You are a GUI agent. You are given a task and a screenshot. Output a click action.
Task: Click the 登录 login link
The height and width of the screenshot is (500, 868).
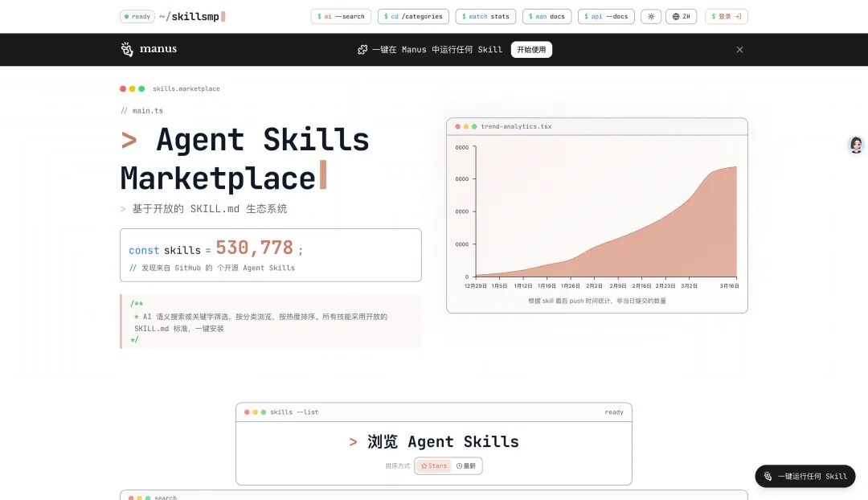[726, 16]
